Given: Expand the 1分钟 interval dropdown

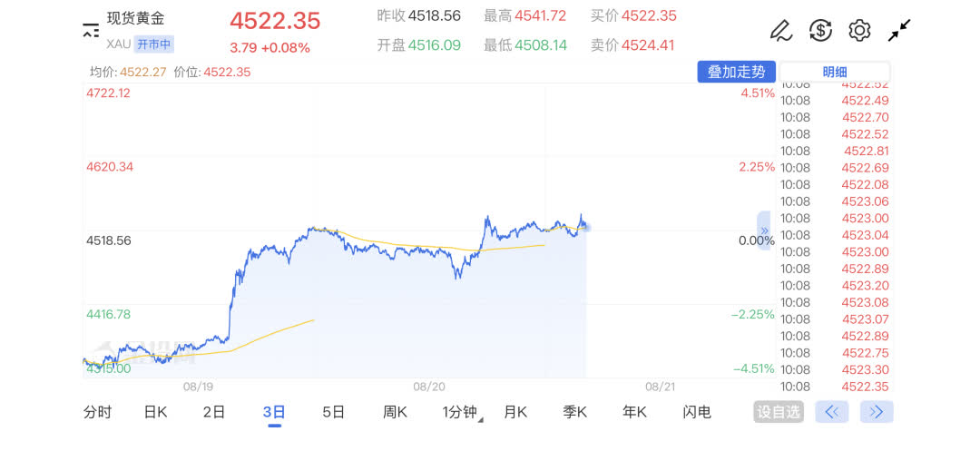Looking at the screenshot, I should point(463,412).
